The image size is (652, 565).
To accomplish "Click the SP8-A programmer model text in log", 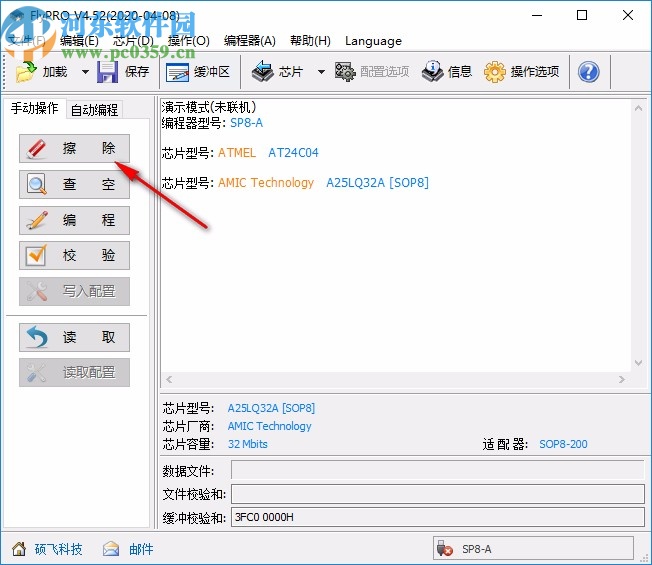I will pyautogui.click(x=246, y=123).
